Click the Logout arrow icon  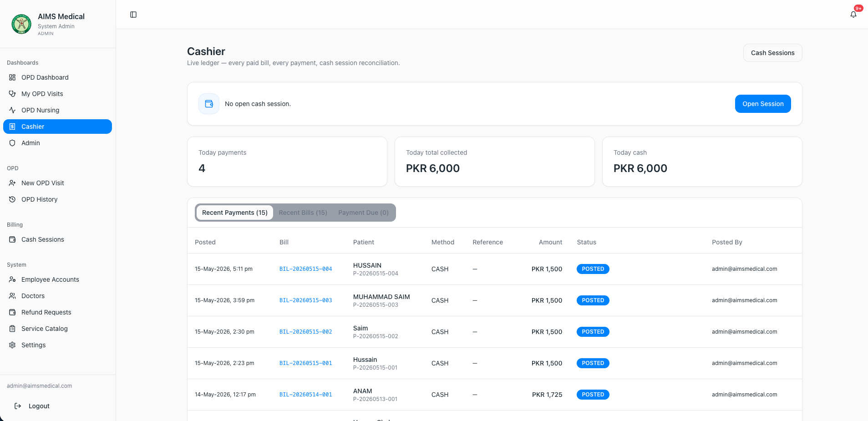point(18,406)
